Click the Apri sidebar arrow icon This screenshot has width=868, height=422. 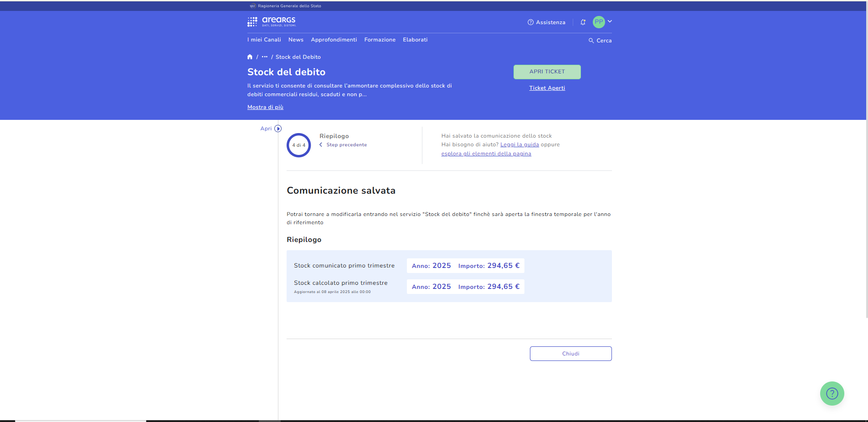(278, 129)
